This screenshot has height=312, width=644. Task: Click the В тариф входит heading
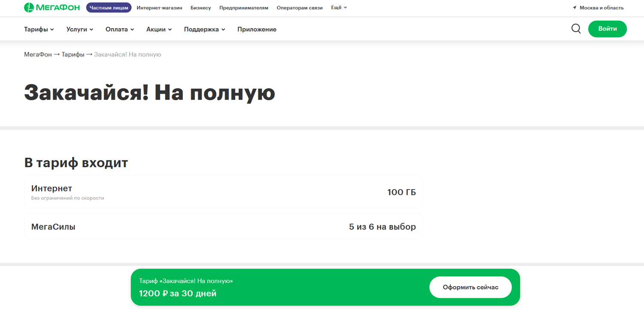[x=76, y=163]
